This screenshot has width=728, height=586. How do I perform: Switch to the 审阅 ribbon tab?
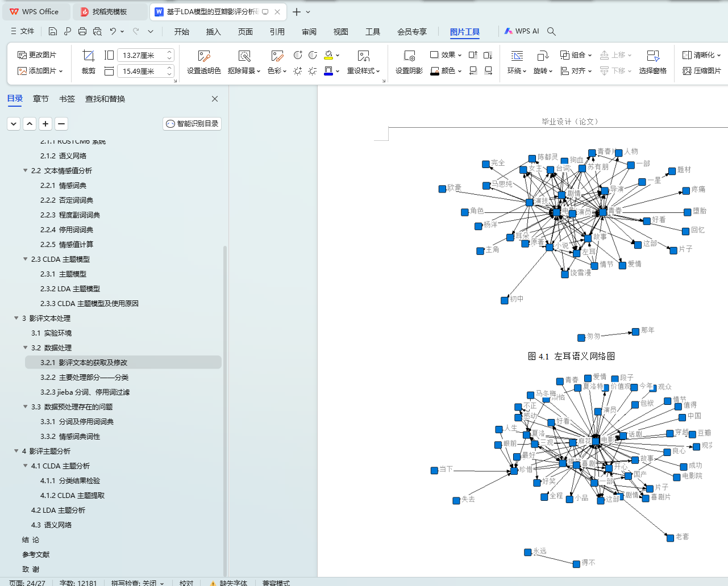[309, 32]
